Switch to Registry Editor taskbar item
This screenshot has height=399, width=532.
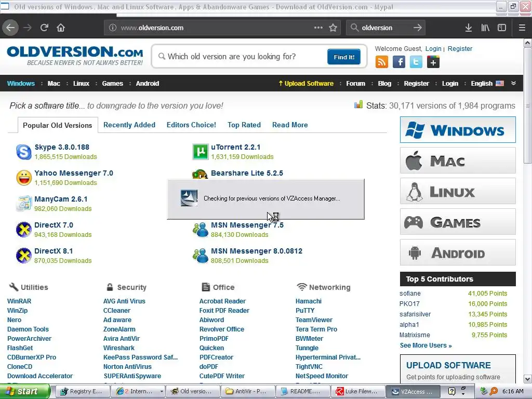point(82,392)
